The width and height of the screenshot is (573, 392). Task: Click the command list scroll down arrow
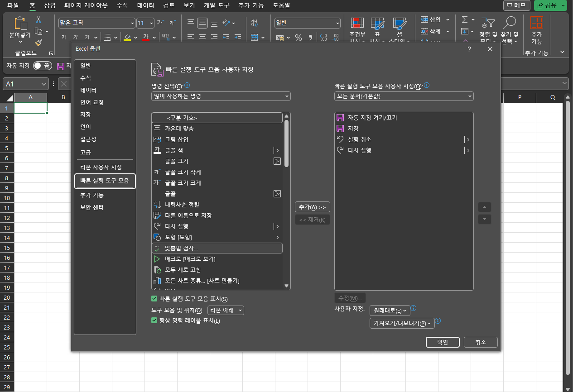[x=286, y=286]
